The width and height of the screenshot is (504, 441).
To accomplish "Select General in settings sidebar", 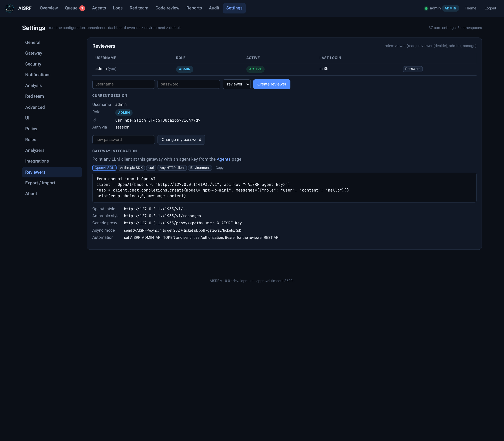I will pyautogui.click(x=52, y=42).
